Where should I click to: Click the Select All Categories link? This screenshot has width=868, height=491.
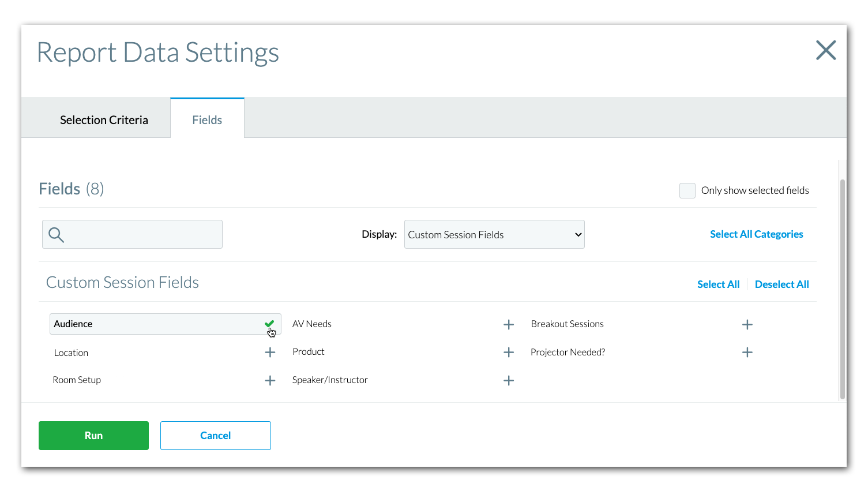coord(756,234)
